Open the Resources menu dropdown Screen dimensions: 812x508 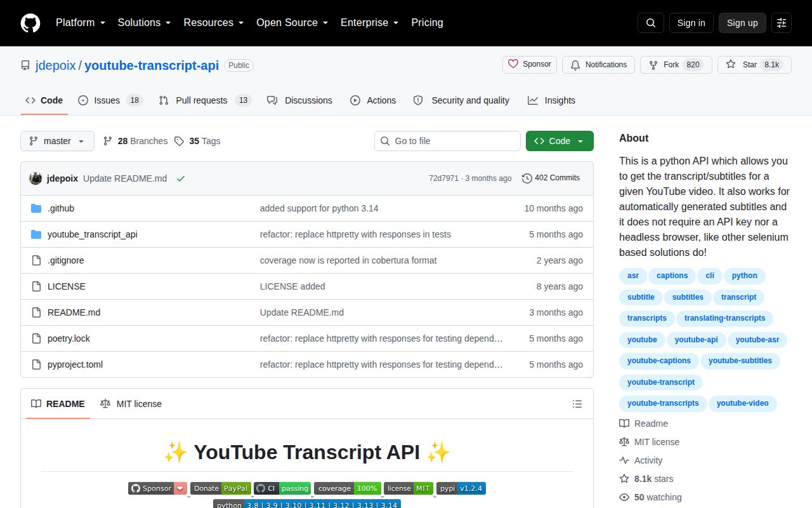(214, 23)
